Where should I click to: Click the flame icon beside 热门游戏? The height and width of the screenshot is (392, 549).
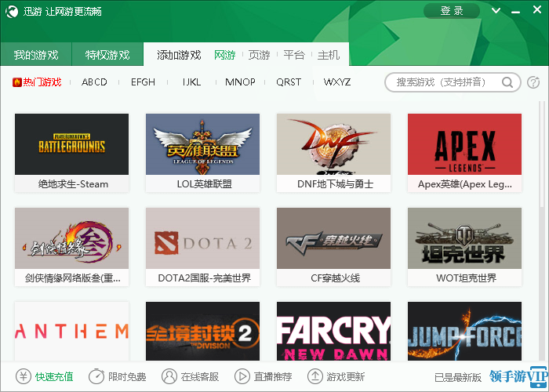tap(16, 82)
